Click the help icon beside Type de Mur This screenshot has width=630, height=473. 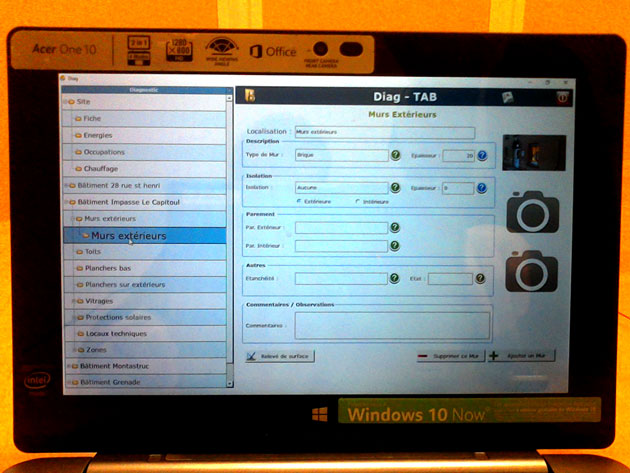coord(395,155)
